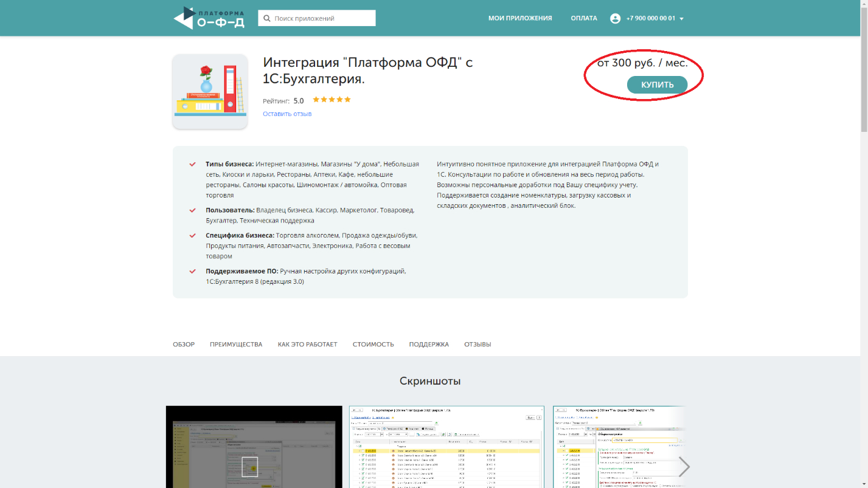Open the Оставить отзыв link
This screenshot has height=488, width=868.
click(x=287, y=114)
